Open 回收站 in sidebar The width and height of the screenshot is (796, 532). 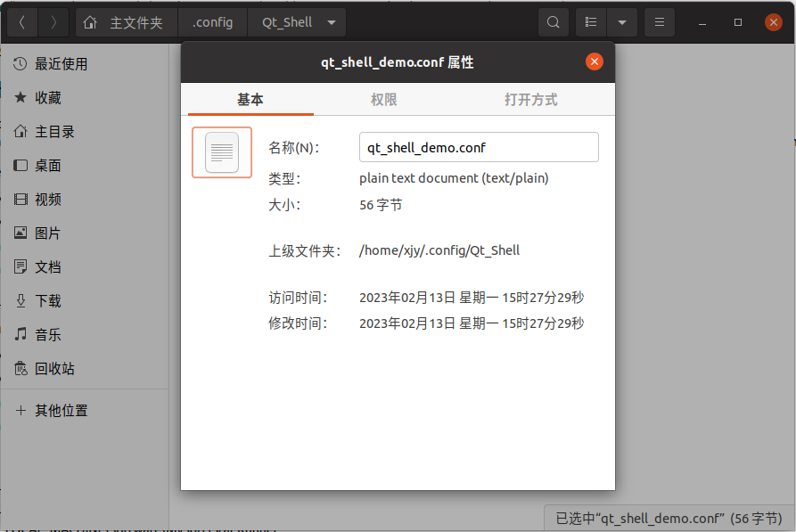[85, 369]
